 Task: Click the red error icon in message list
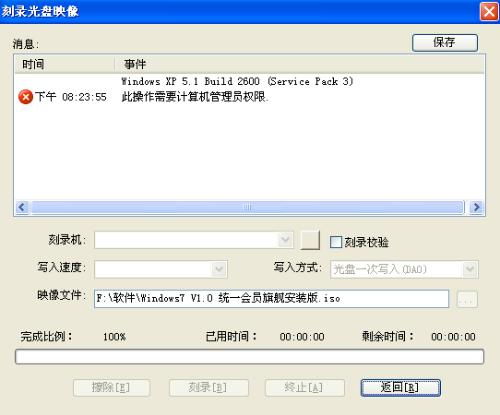coord(25,97)
